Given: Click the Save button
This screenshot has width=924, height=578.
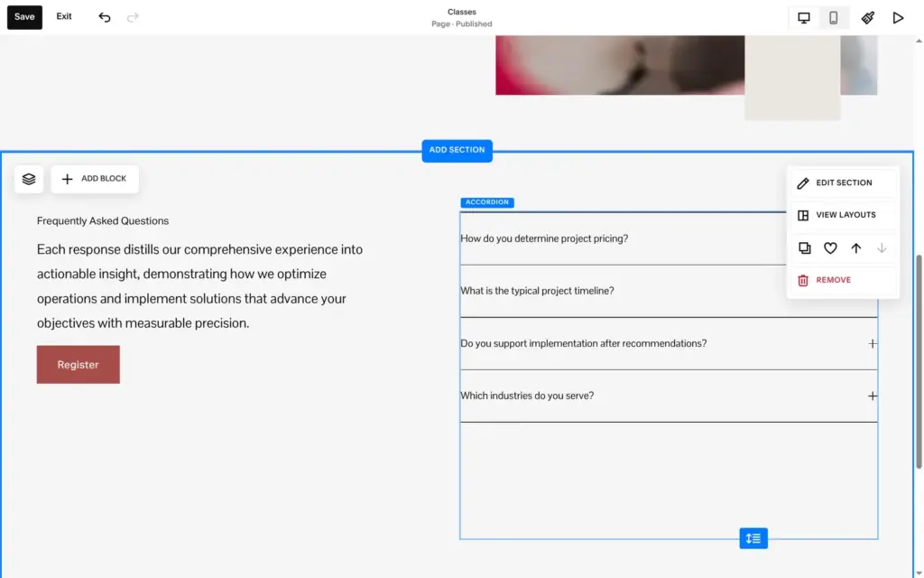Looking at the screenshot, I should pos(24,17).
